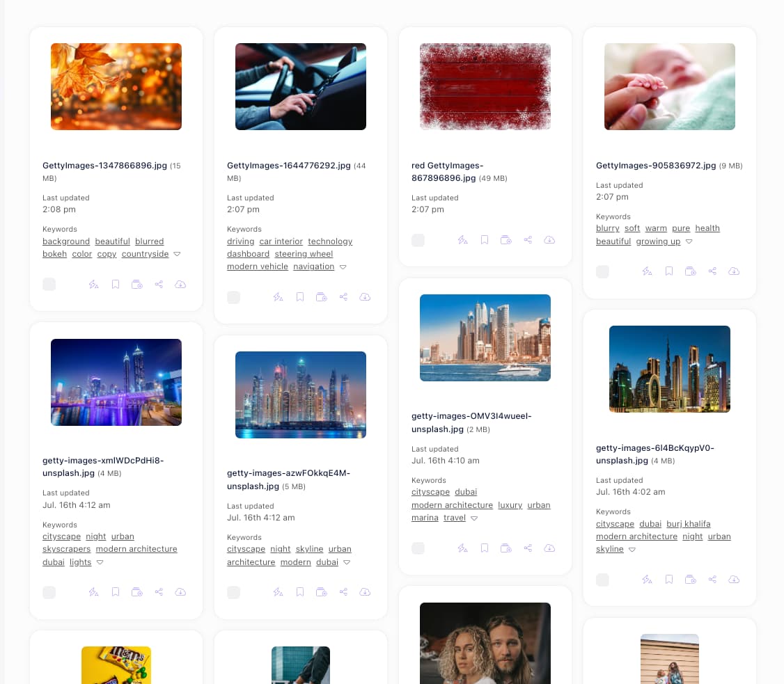Open the Dubai marina yacht thumbnail
Image resolution: width=784 pixels, height=684 pixels.
(x=485, y=337)
